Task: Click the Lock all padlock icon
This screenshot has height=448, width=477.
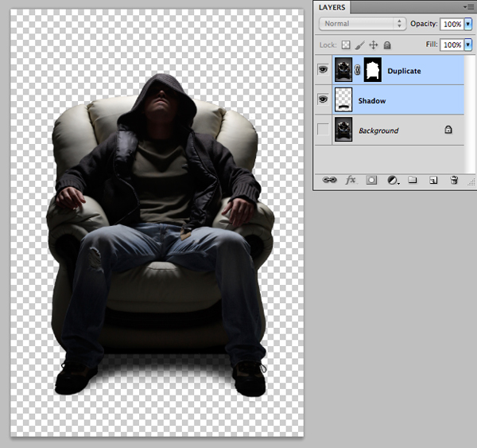Action: [x=387, y=45]
